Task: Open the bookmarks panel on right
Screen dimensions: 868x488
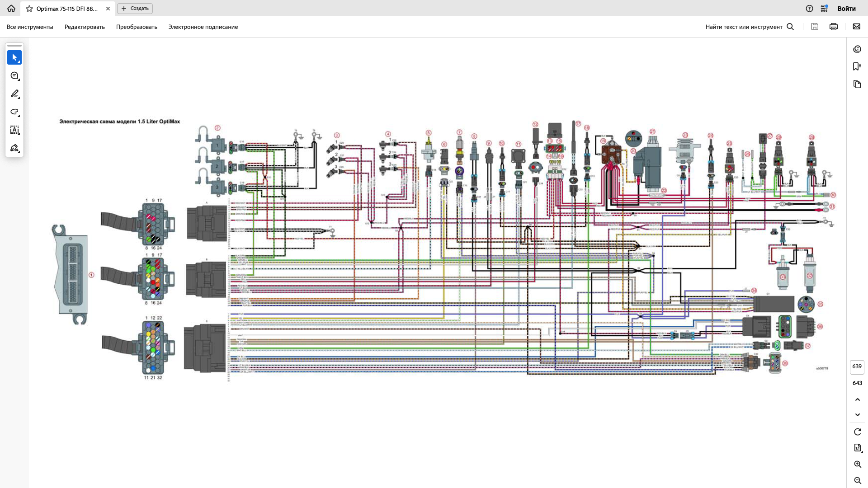Action: pos(857,66)
